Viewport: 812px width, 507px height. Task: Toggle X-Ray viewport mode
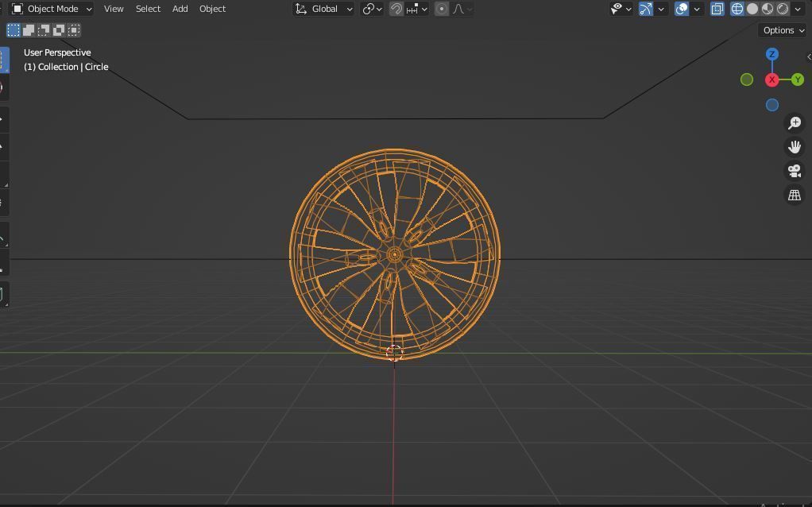pos(717,9)
